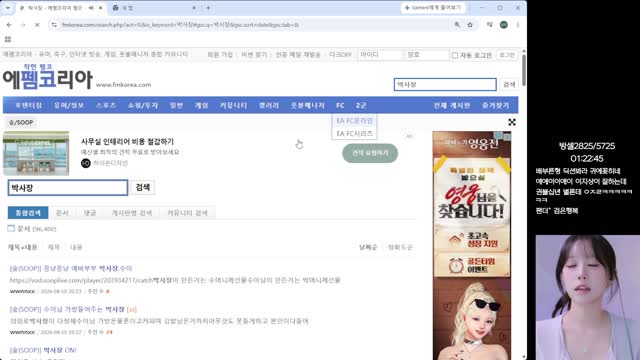
Task: Sort results by 날짜순
Action: 368,247
